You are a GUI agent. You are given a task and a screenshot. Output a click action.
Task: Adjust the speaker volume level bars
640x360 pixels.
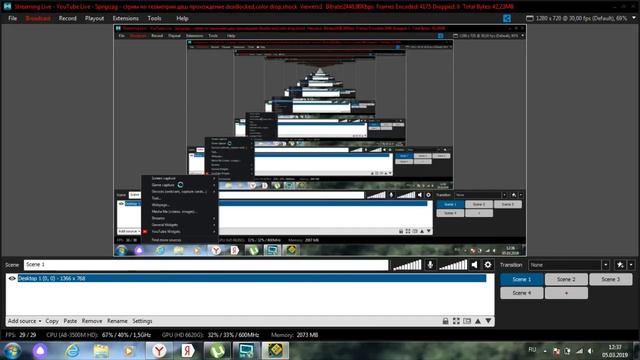click(453, 265)
